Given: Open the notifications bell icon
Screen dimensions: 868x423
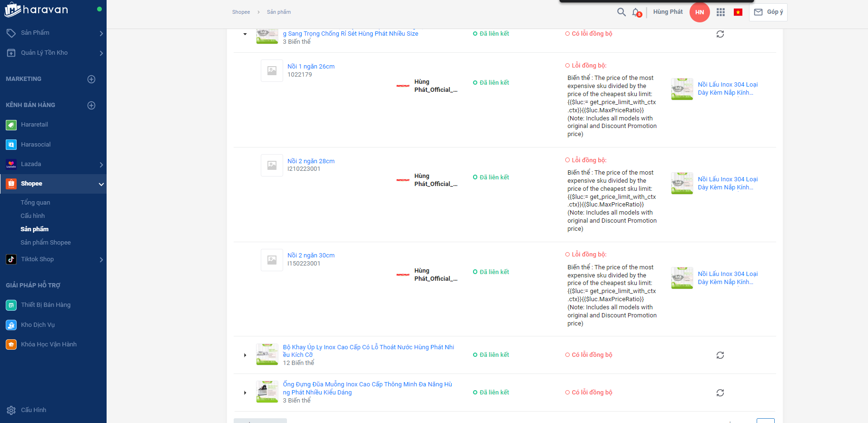Looking at the screenshot, I should pos(636,12).
